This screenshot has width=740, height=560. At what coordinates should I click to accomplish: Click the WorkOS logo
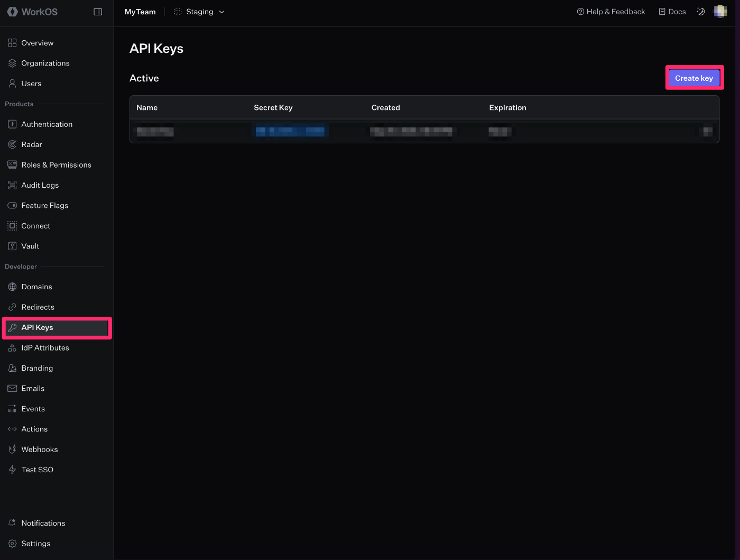32,11
